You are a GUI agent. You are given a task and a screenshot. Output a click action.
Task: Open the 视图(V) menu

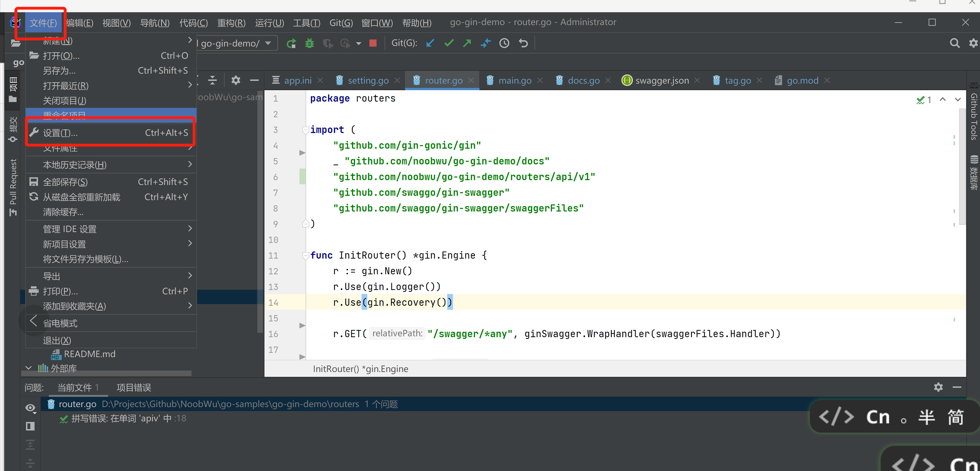(x=116, y=23)
